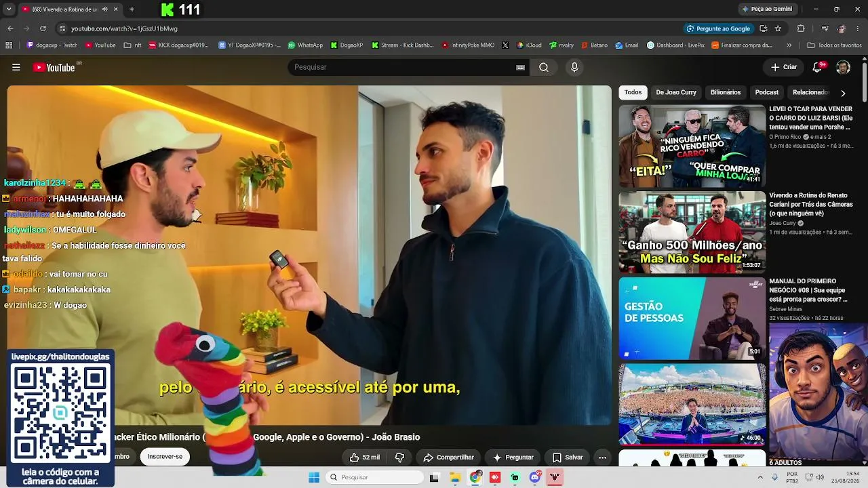Screen dimensions: 868x488
Task: Open the MANUAL DO PRIMEIRO NEGÓCIO title
Action: (x=808, y=290)
